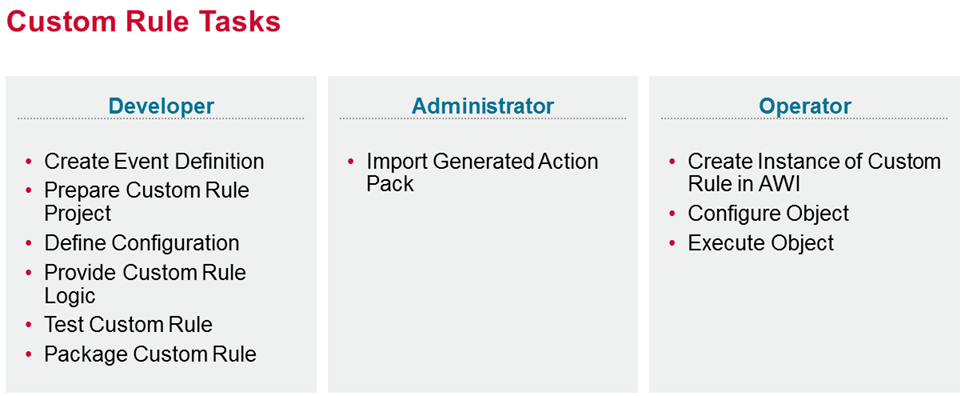
Task: Click the Package Custom Rule item
Action: pyautogui.click(x=150, y=354)
